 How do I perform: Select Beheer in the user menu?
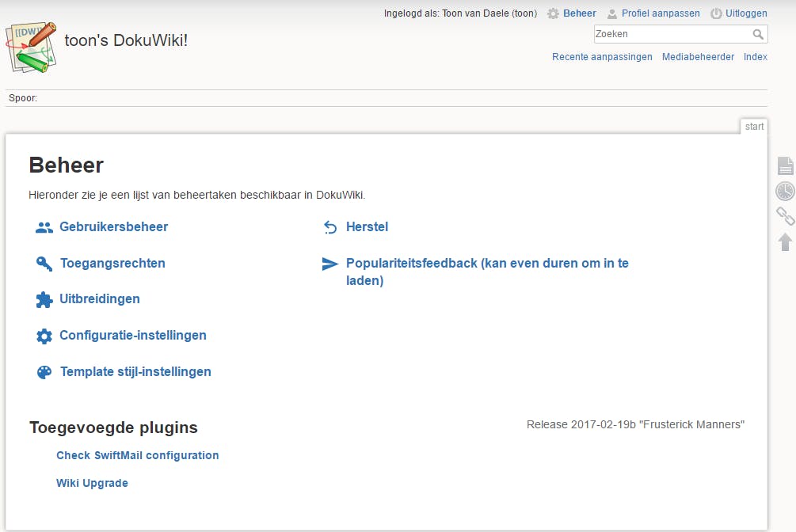click(x=579, y=13)
